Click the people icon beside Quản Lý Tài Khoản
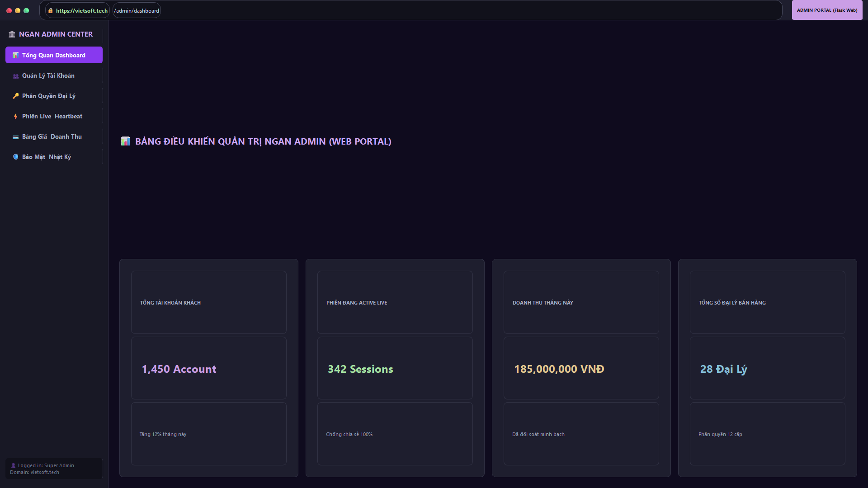Screen dimensions: 868x488 (16, 76)
